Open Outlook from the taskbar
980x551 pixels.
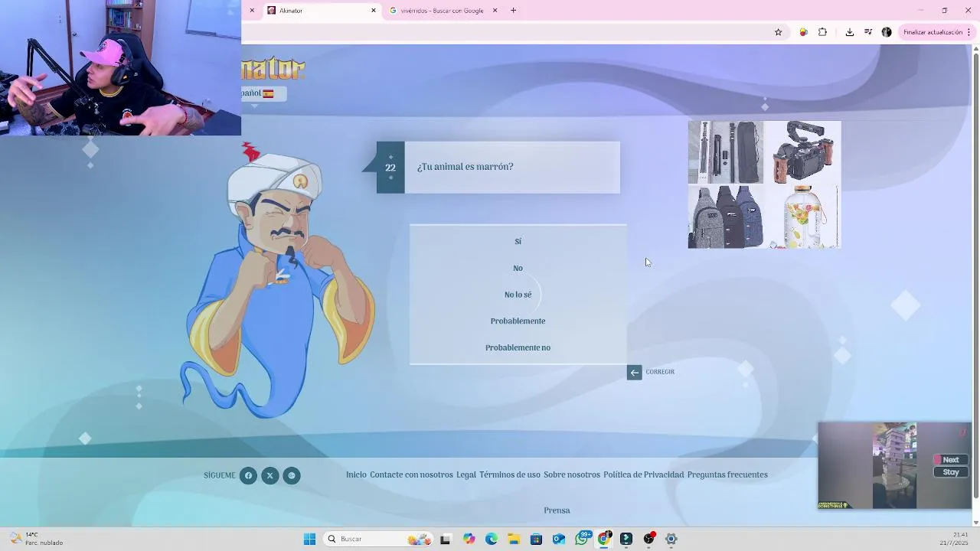[559, 539]
